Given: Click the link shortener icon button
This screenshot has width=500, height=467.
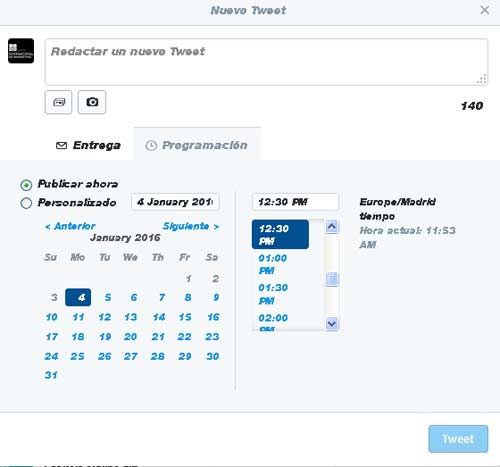Looking at the screenshot, I should 58,102.
